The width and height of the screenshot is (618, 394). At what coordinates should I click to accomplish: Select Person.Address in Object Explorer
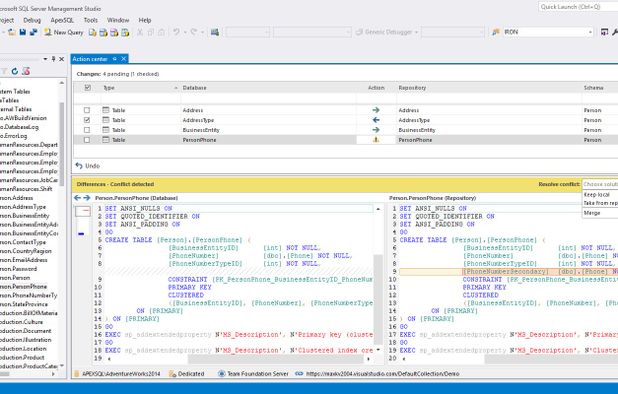(x=16, y=198)
